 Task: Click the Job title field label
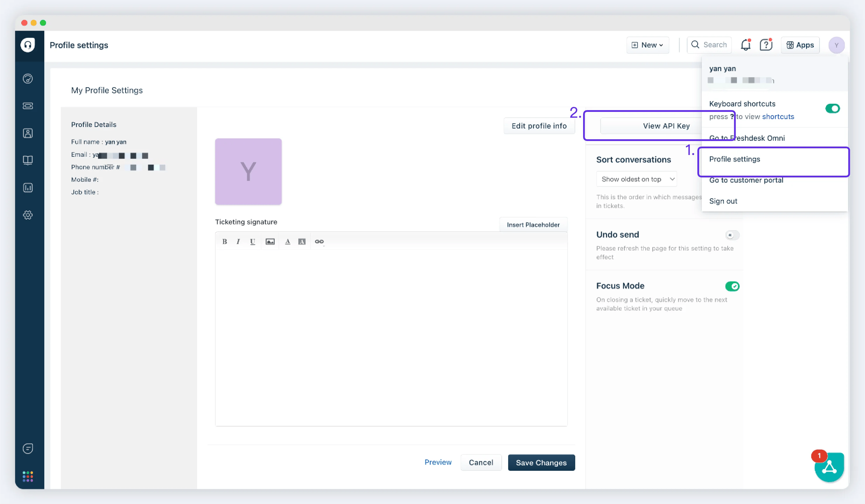(x=85, y=192)
